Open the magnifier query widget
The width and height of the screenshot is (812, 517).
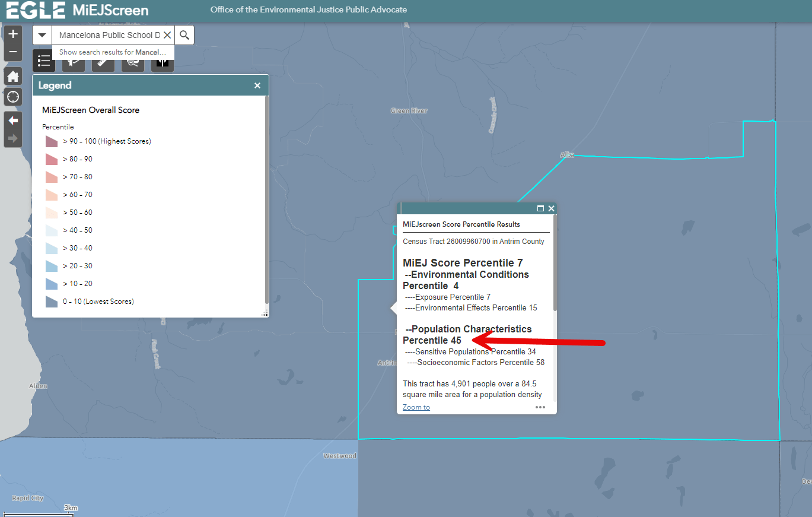pos(133,65)
